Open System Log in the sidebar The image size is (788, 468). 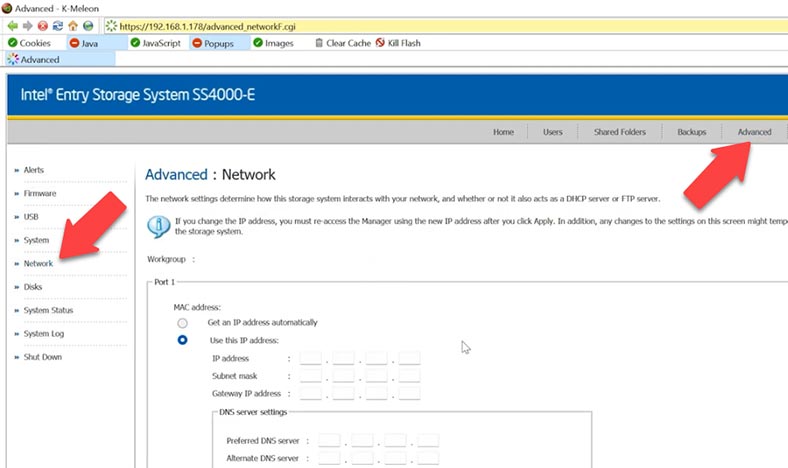(44, 334)
